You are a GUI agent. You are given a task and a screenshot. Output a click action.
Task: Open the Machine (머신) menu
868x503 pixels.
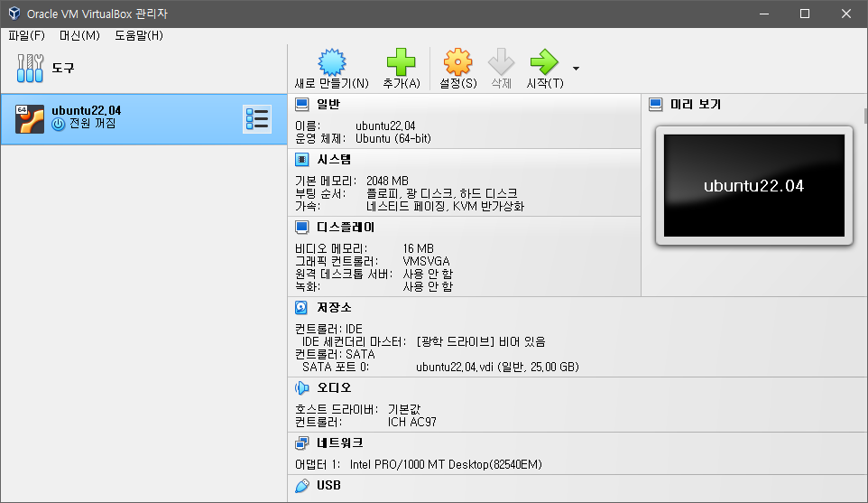[x=79, y=35]
